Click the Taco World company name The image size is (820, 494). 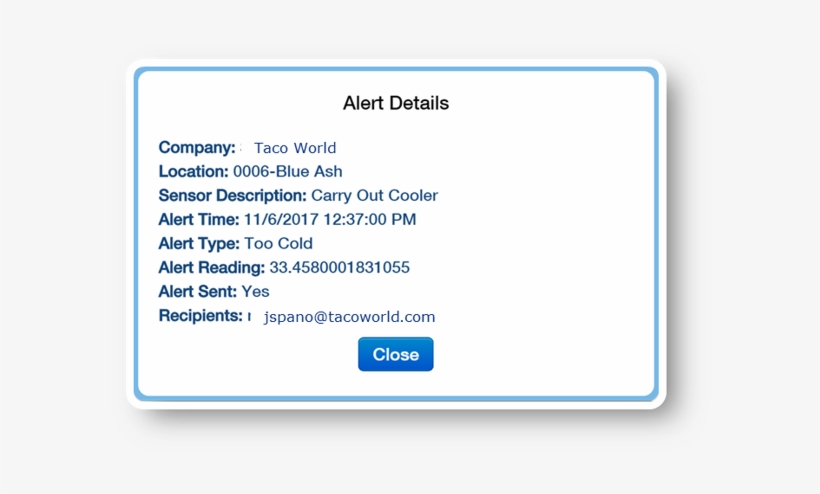[294, 148]
